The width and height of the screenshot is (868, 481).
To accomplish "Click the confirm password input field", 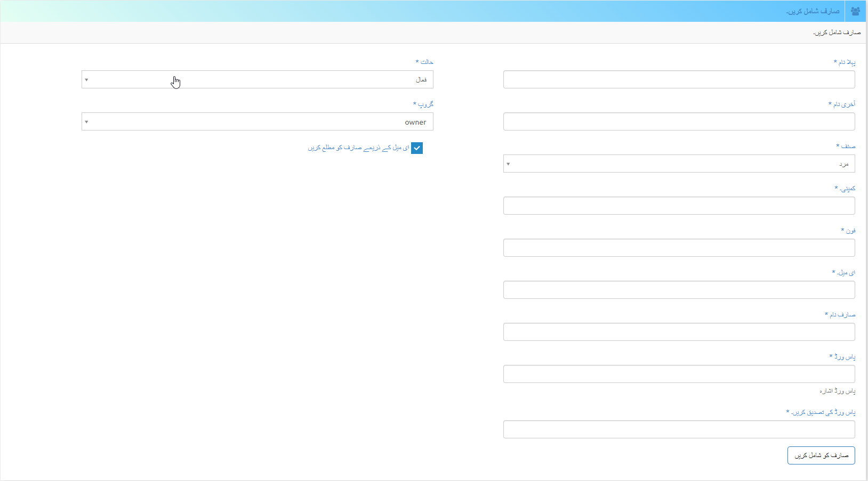I will [x=679, y=430].
